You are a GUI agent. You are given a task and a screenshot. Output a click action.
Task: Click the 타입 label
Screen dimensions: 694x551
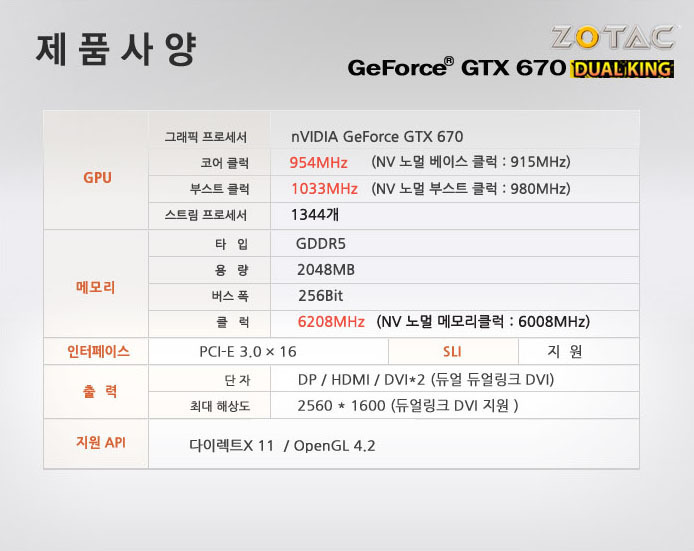[231, 244]
